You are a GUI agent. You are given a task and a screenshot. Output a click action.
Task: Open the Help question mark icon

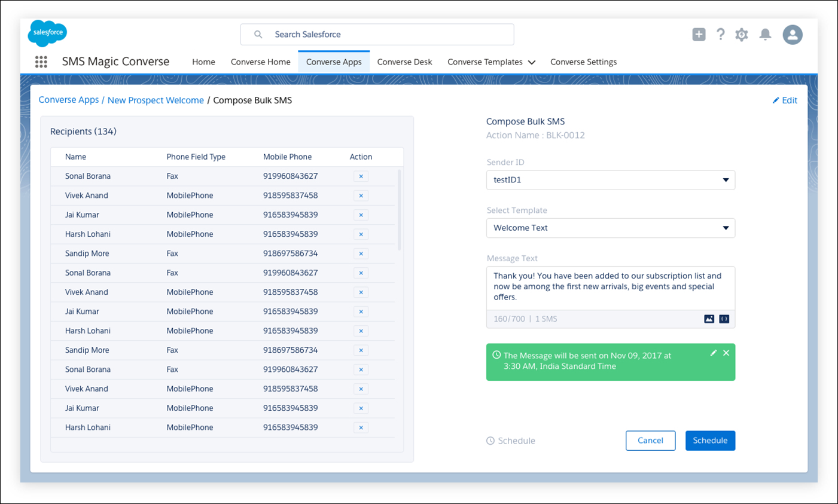721,35
